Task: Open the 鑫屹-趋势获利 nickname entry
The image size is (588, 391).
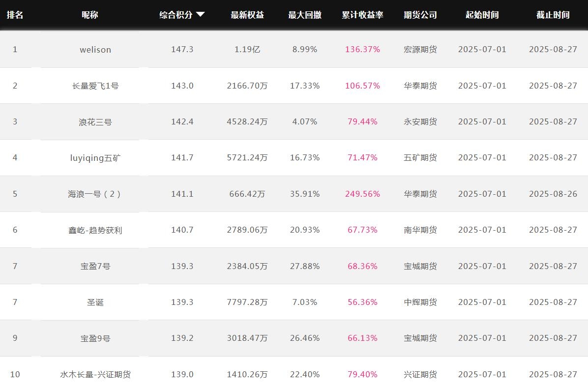Action: [95, 230]
